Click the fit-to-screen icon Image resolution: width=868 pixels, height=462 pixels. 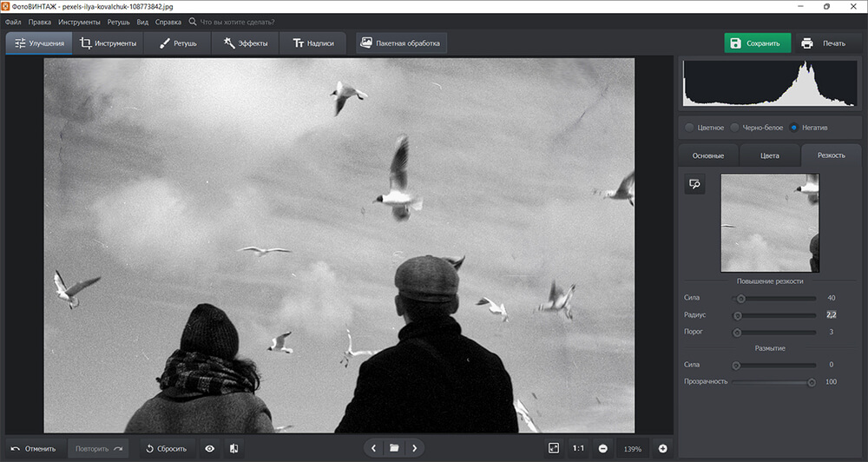[x=554, y=448]
